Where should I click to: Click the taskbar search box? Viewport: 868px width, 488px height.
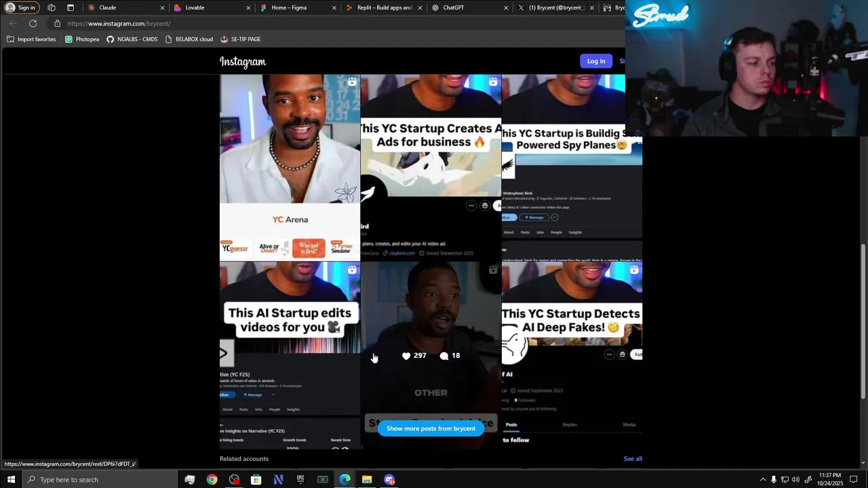(x=99, y=480)
